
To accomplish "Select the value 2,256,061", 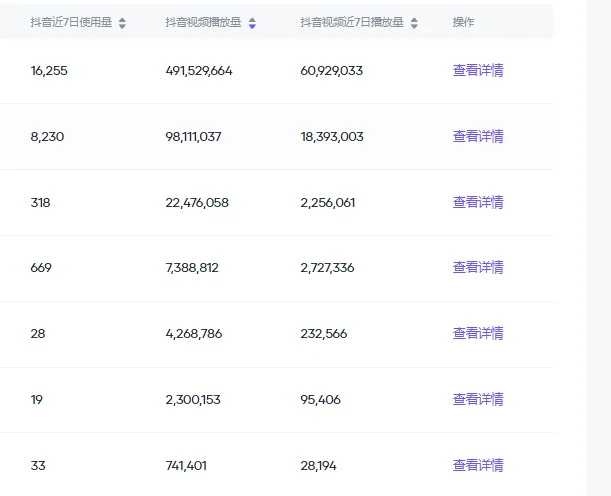I will tap(328, 203).
